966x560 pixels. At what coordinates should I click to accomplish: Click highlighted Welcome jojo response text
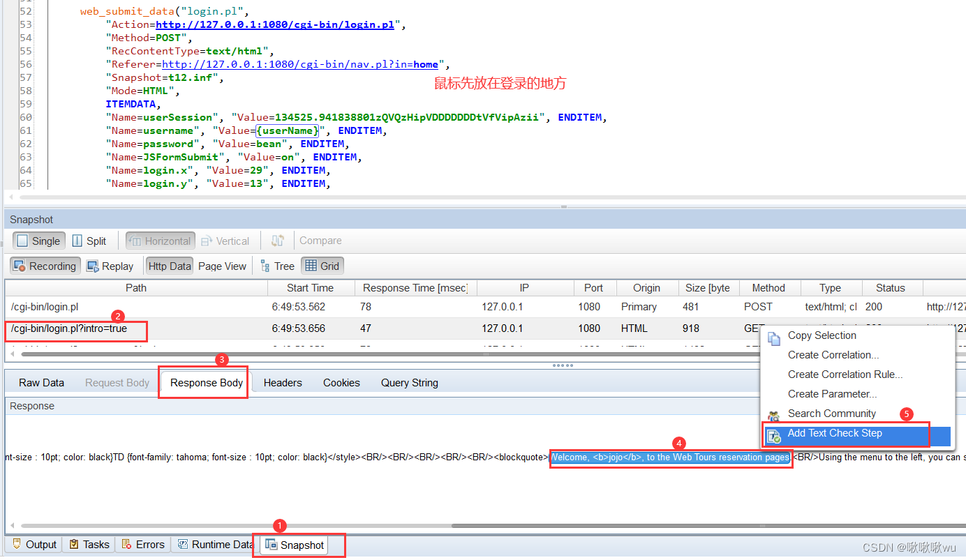(x=670, y=457)
